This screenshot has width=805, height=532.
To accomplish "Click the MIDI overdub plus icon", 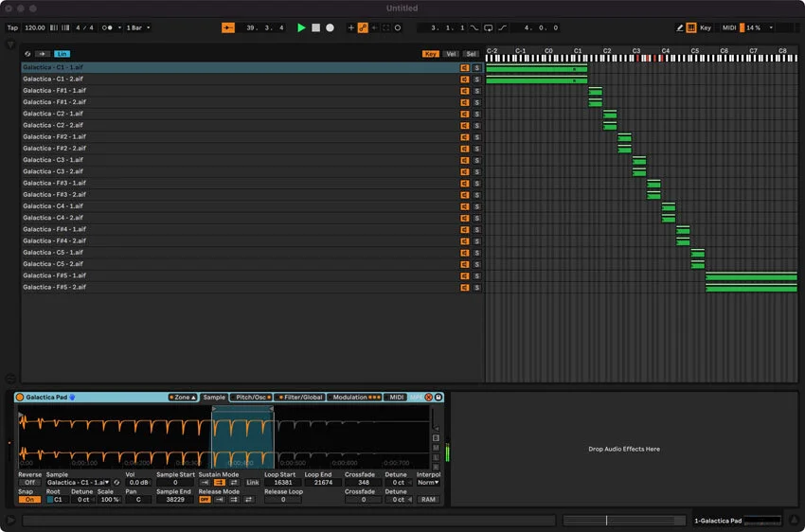I will tap(351, 27).
